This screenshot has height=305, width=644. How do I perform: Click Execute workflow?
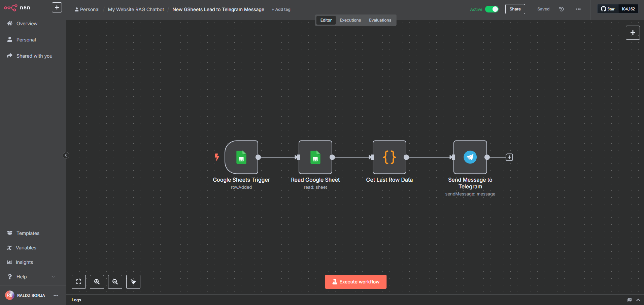click(356, 282)
